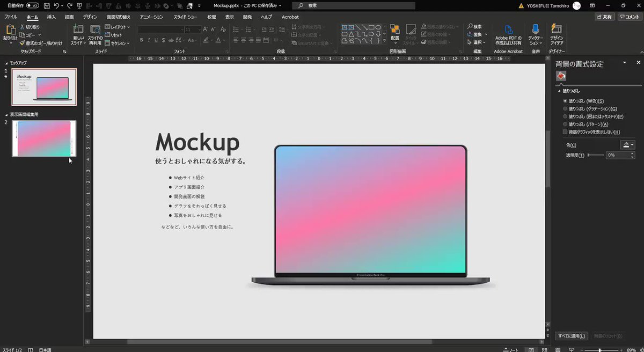Collapse the 塗りつぶし section triangle
The width and height of the screenshot is (644, 352).
point(559,91)
